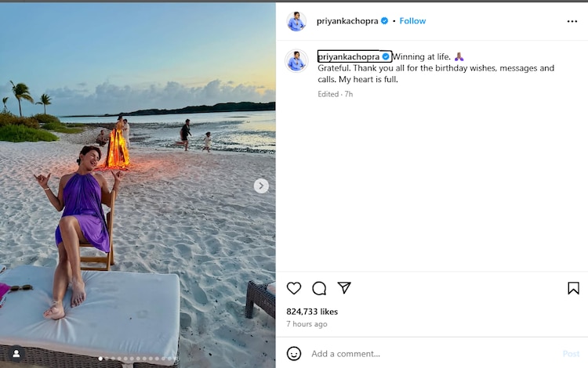
Task: Follow priyankachopra
Action: coord(412,21)
